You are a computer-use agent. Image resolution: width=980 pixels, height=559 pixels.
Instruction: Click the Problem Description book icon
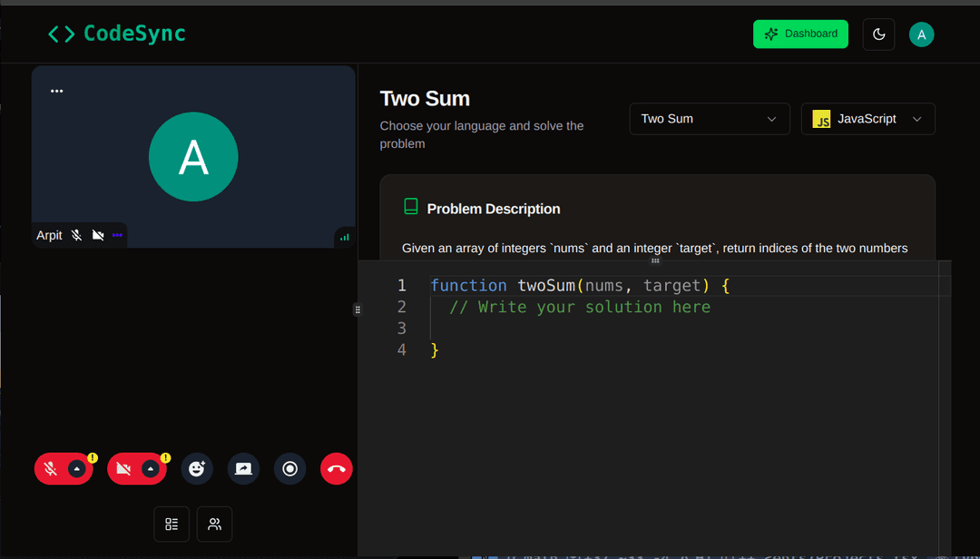tap(411, 206)
